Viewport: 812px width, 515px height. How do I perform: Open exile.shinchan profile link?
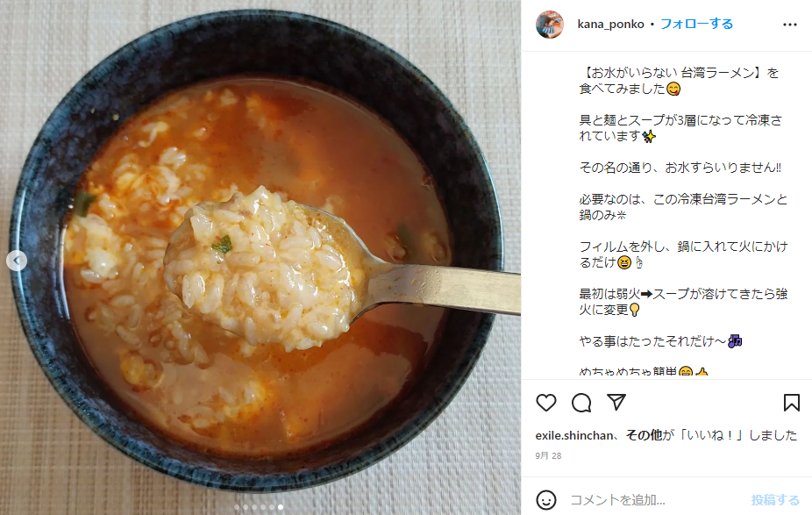point(574,435)
